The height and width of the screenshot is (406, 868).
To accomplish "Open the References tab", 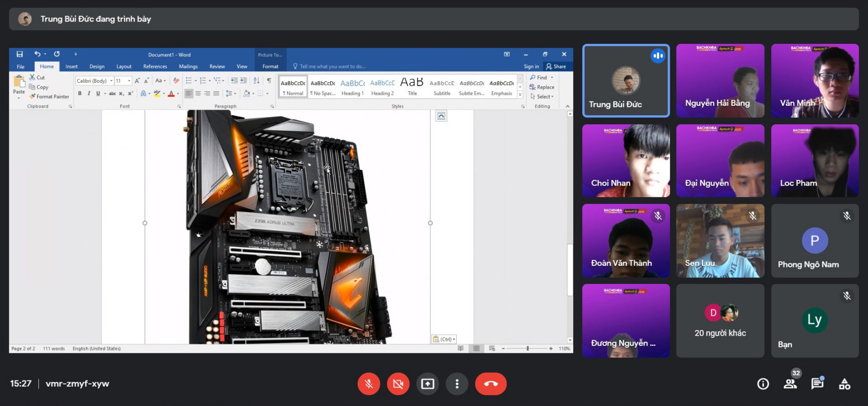I will pyautogui.click(x=155, y=67).
